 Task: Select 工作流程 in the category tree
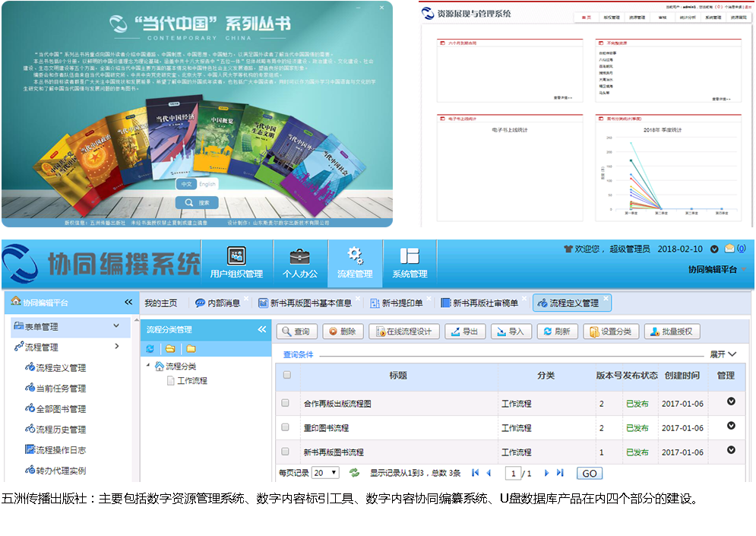point(191,381)
